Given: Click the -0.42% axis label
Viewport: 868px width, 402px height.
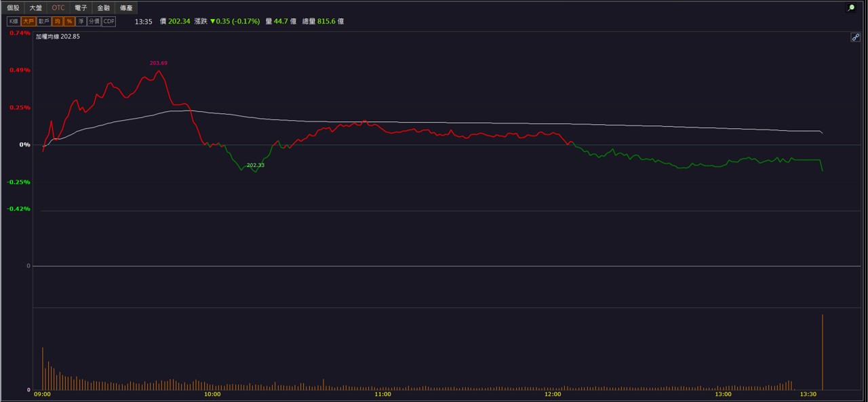Looking at the screenshot, I should pyautogui.click(x=19, y=209).
